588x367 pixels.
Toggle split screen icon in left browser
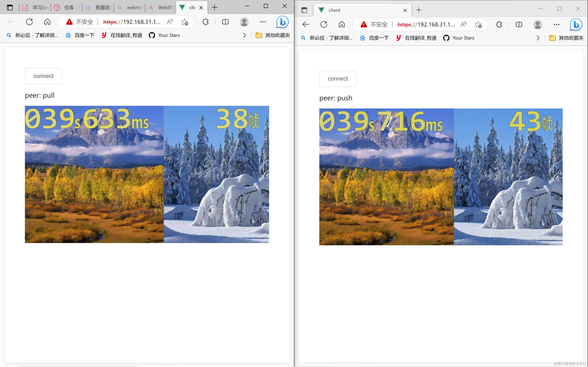point(225,22)
